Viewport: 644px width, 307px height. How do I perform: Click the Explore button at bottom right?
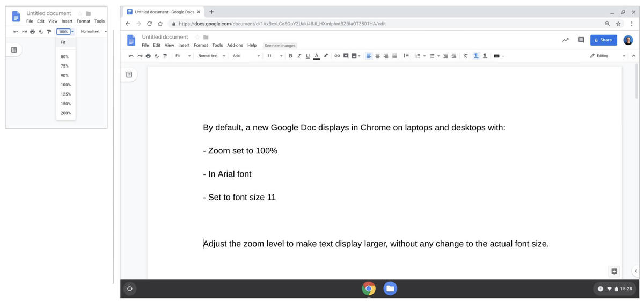point(614,271)
